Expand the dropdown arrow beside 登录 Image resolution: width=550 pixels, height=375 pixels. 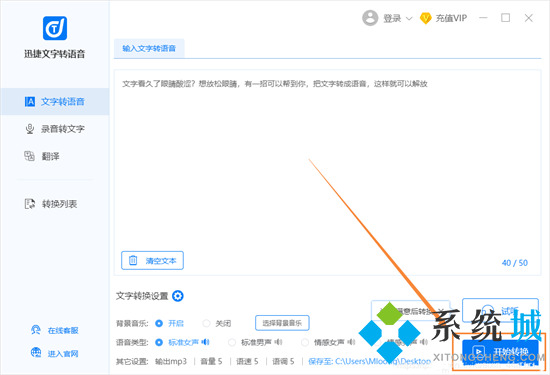(x=409, y=19)
